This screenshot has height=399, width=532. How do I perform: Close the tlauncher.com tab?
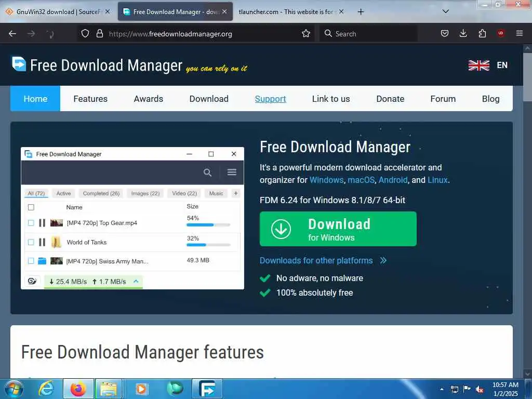point(341,11)
